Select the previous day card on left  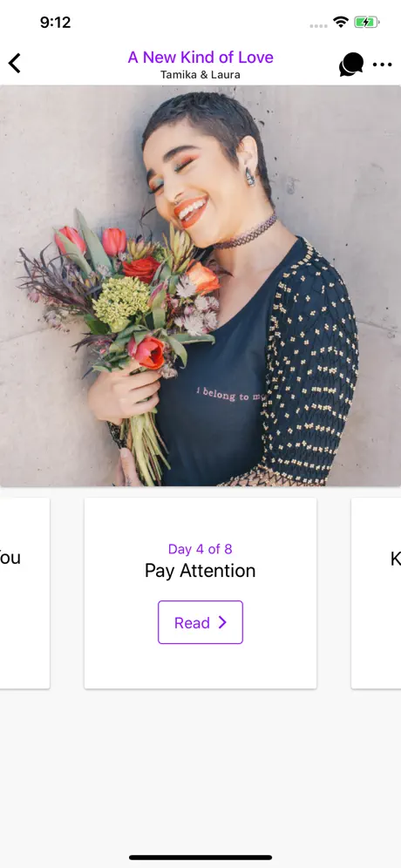(24, 593)
